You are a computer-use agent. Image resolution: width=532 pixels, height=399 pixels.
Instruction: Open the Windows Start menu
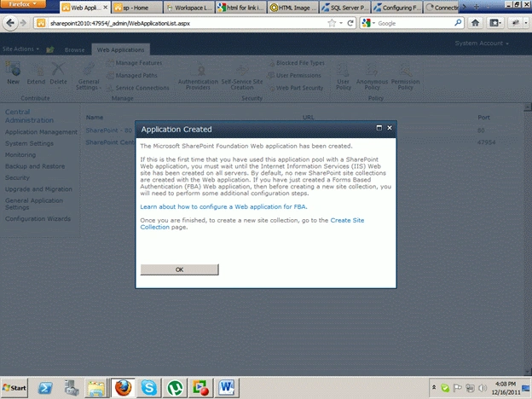[x=14, y=387]
